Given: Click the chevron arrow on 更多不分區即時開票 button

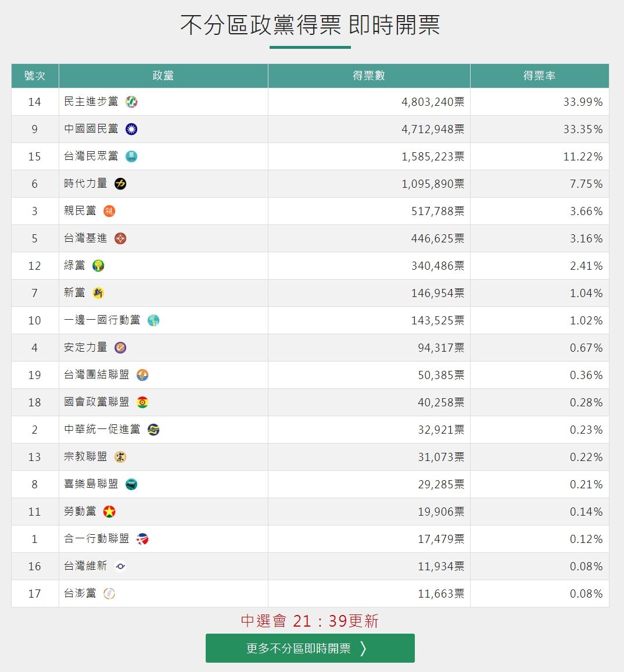Looking at the screenshot, I should [x=363, y=648].
